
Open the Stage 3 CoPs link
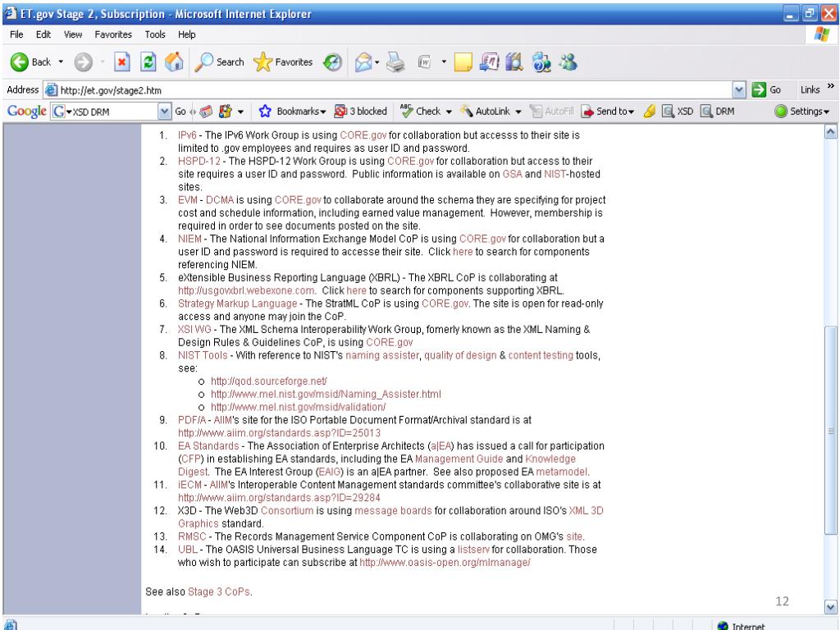coord(219,592)
